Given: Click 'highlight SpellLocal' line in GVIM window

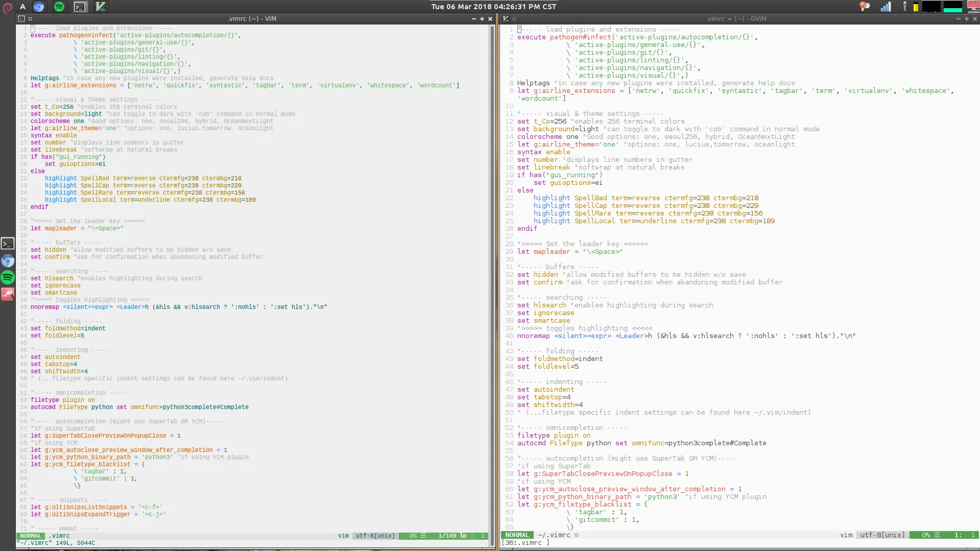Looking at the screenshot, I should [654, 221].
